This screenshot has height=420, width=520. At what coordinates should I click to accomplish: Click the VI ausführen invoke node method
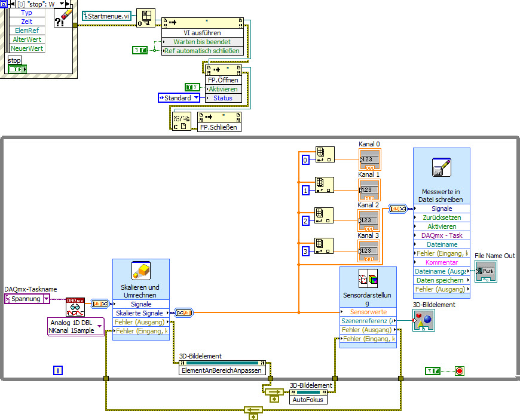(202, 33)
